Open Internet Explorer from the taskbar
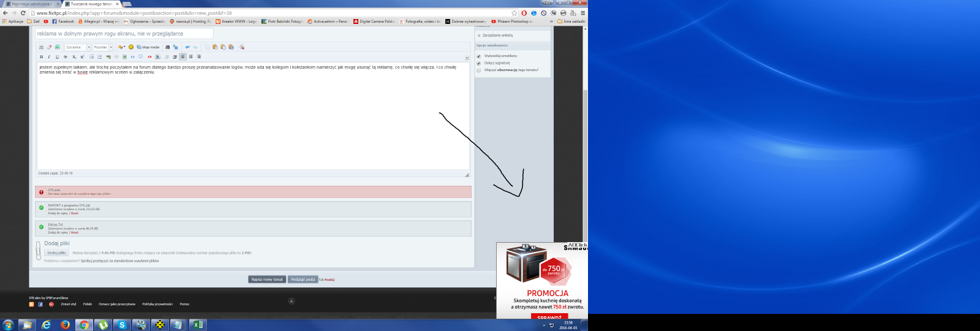Image resolution: width=980 pixels, height=331 pixels. (46, 325)
